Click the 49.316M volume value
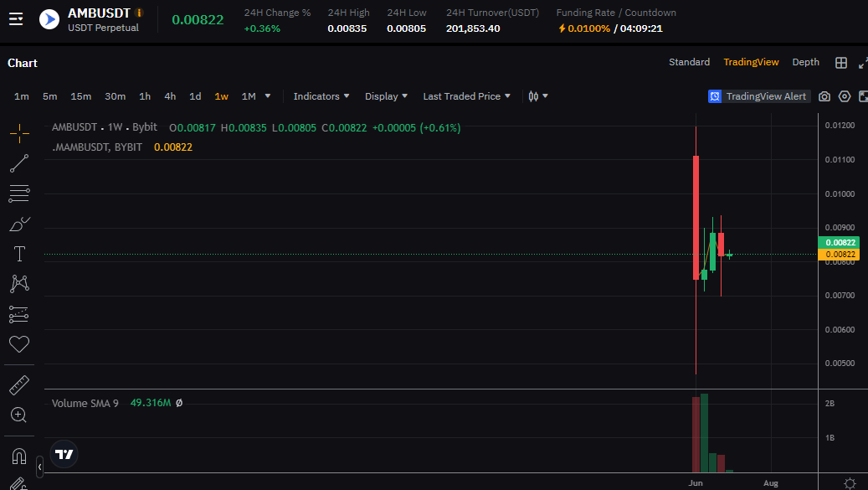 151,403
